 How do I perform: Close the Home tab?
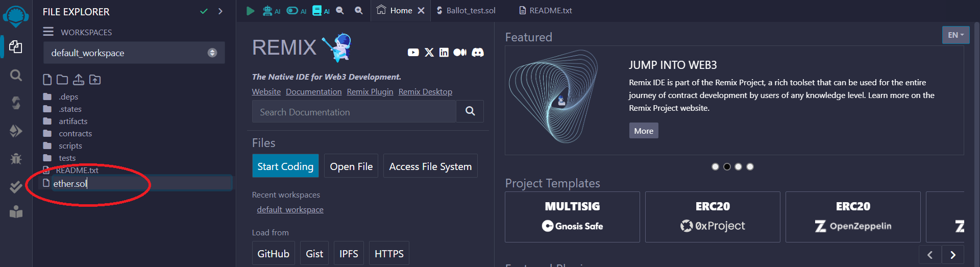tap(421, 10)
